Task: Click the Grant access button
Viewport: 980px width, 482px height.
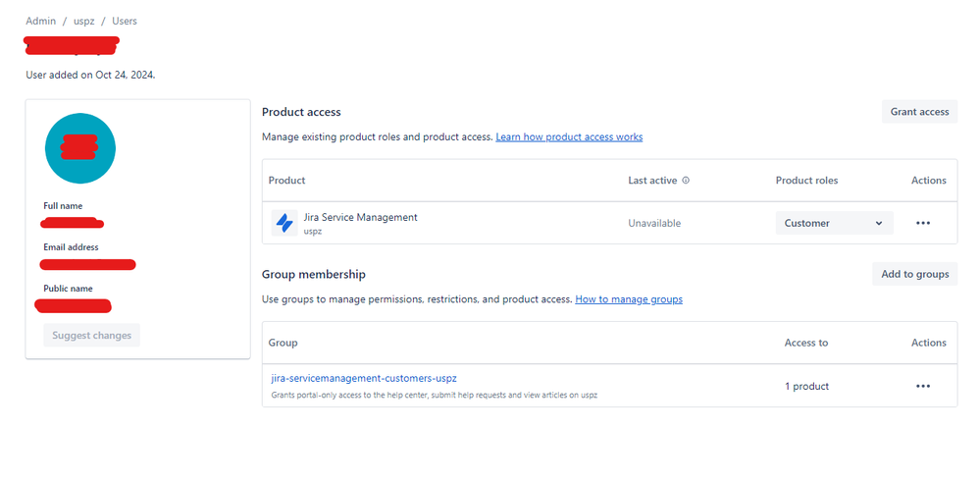Action: point(919,112)
